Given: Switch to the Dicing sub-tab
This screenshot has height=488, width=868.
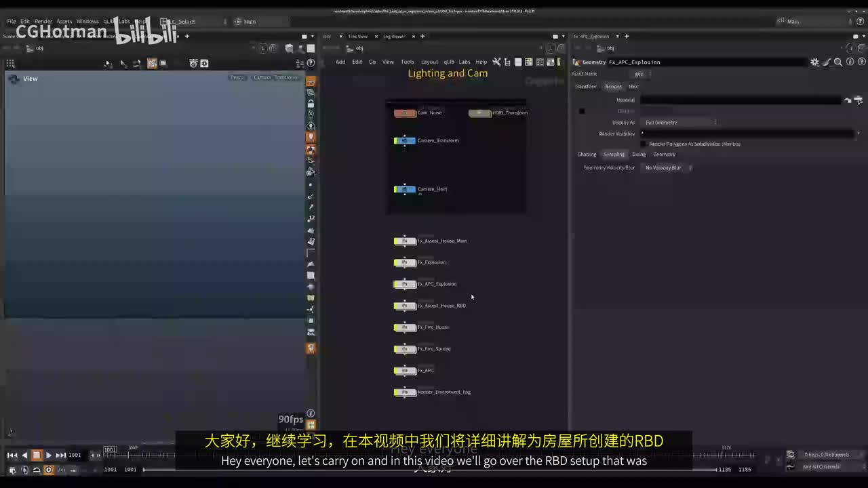Looking at the screenshot, I should click(x=639, y=155).
